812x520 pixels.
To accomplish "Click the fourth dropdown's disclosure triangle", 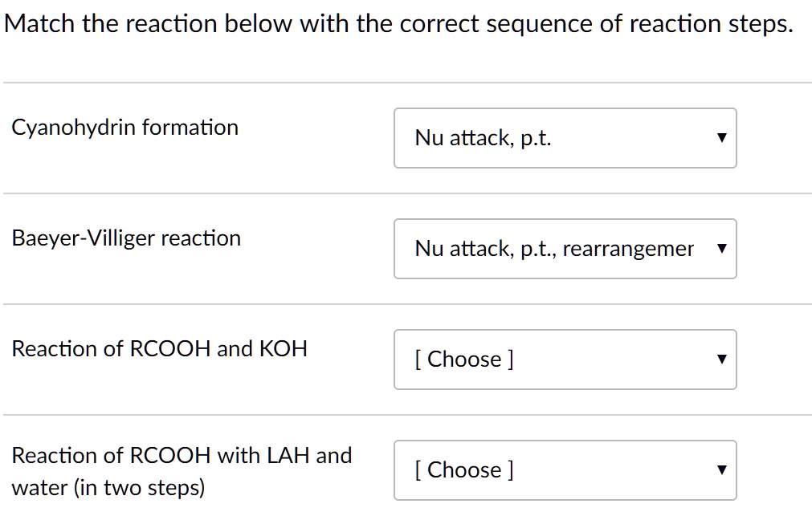I will [722, 470].
